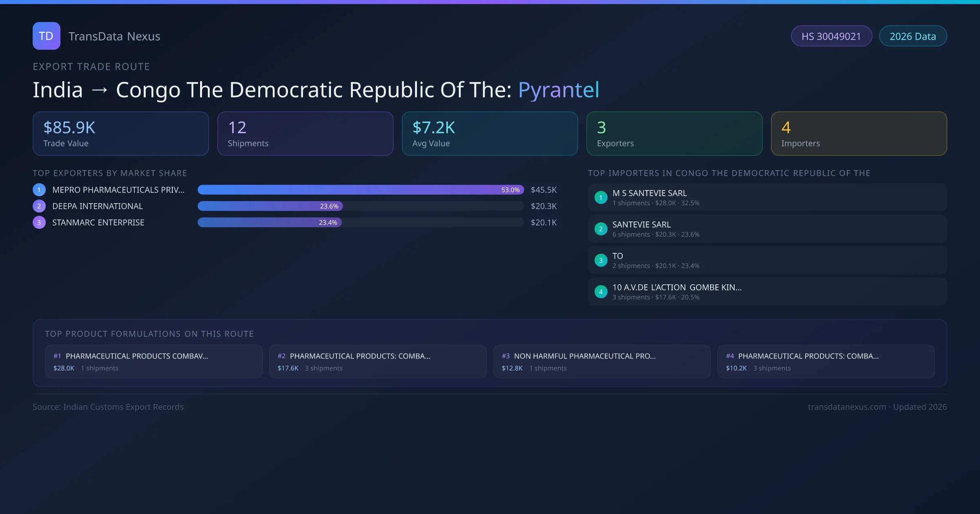Screen dimensions: 980x514
Task: Open the $7.2K Avg Value card
Action: click(x=490, y=134)
